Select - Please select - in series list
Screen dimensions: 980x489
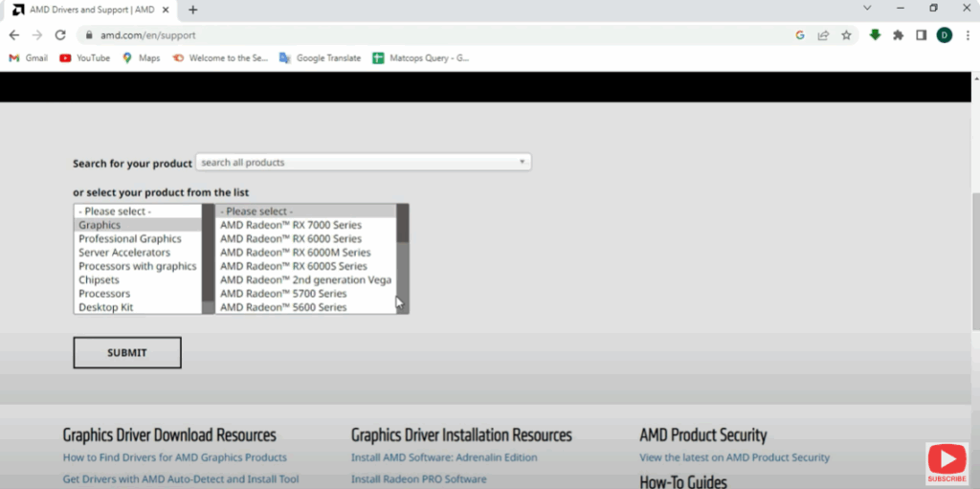pos(305,211)
